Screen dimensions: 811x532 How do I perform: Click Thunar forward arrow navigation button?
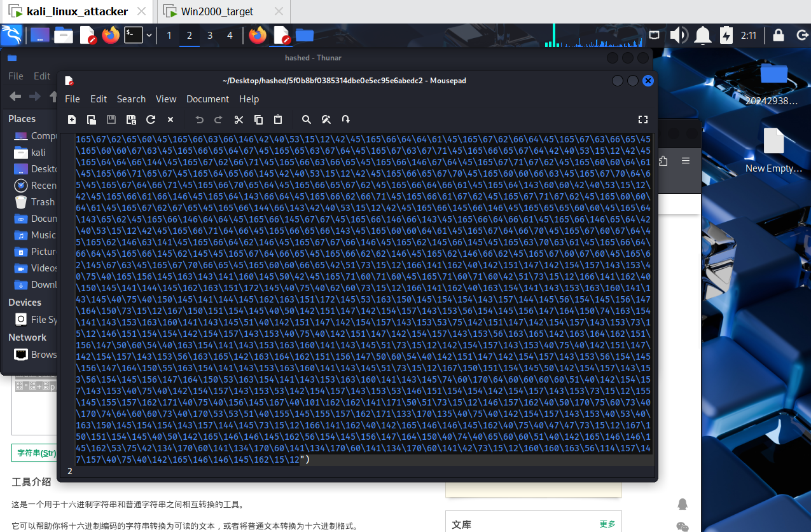[35, 97]
